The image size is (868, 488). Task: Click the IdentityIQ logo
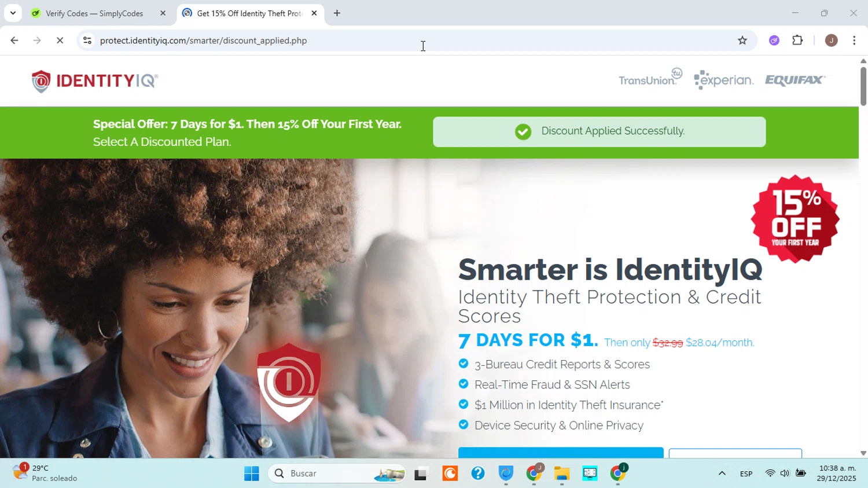click(94, 81)
